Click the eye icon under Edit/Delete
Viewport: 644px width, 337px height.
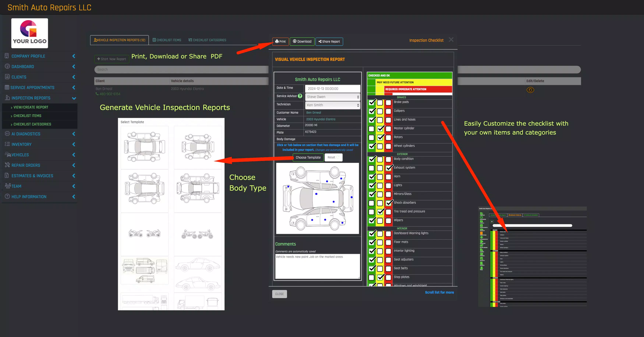pos(530,90)
